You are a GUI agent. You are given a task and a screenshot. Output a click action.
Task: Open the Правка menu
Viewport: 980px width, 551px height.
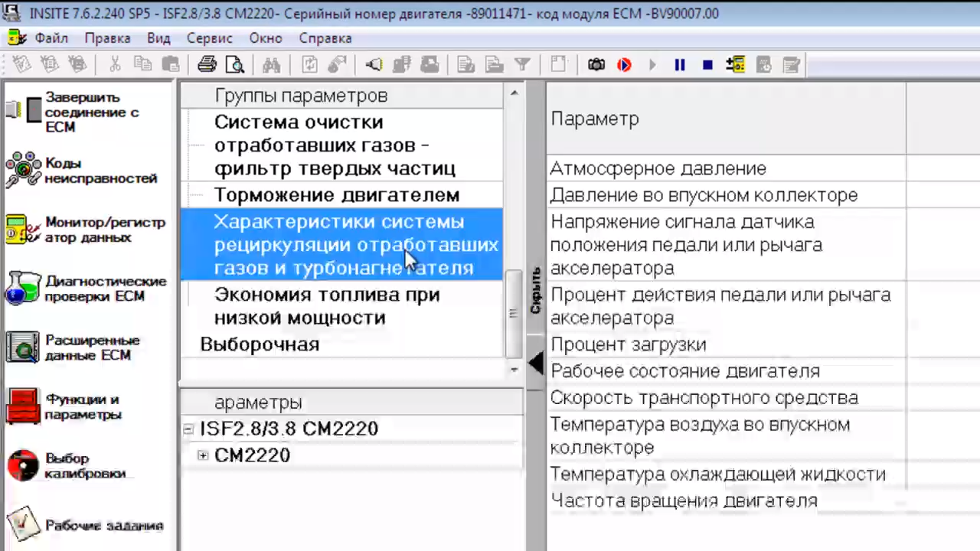pyautogui.click(x=107, y=37)
